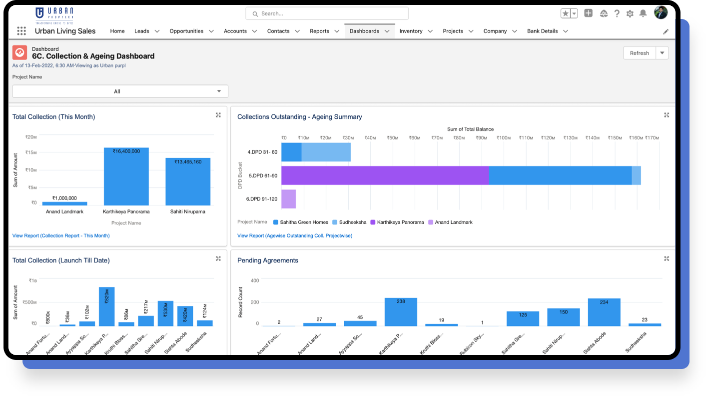The width and height of the screenshot is (712, 403).
Task: Open the App Launcher grid icon
Action: [x=22, y=31]
